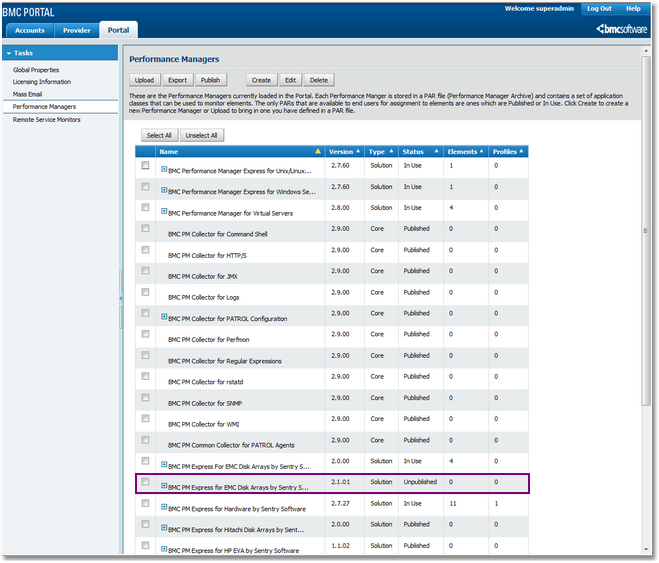Click the Upload button
This screenshot has height=563, width=659.
point(145,80)
